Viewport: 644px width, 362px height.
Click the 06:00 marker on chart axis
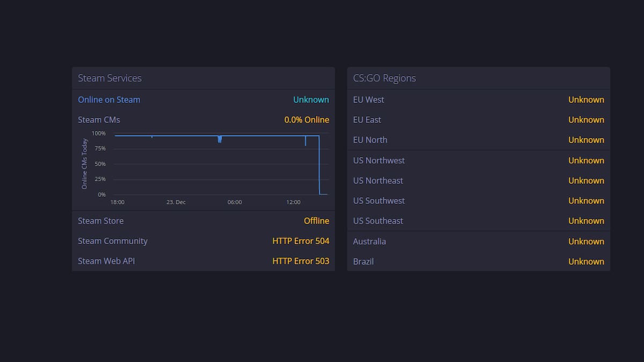(x=235, y=202)
